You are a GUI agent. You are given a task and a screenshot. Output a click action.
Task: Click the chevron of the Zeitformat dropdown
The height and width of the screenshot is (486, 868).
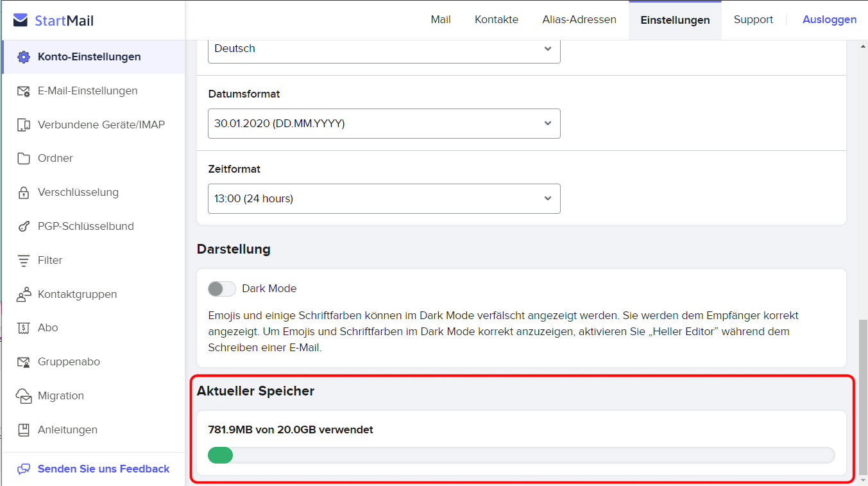click(x=548, y=198)
